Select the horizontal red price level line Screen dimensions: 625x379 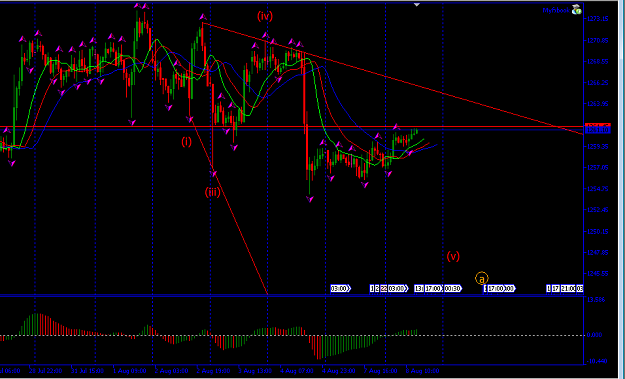pos(292,127)
